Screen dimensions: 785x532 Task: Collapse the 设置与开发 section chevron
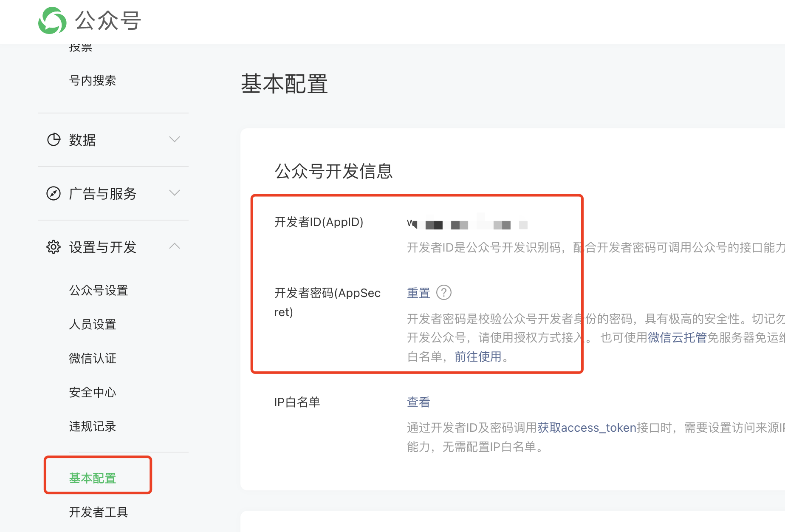[175, 246]
